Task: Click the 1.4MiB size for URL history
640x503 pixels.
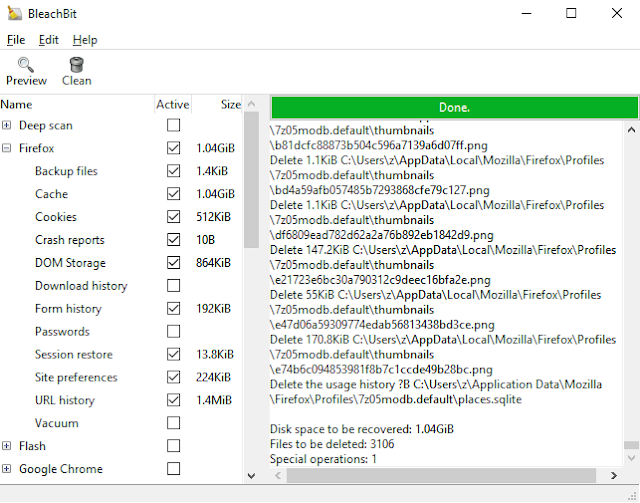Action: 214,400
